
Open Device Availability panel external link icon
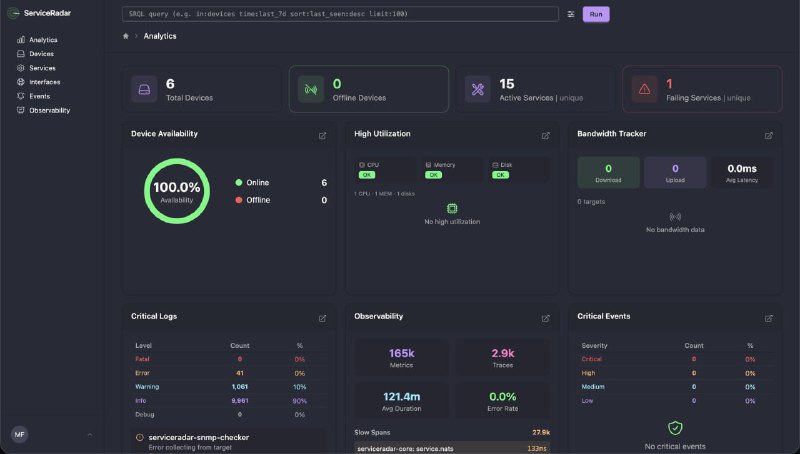(322, 135)
